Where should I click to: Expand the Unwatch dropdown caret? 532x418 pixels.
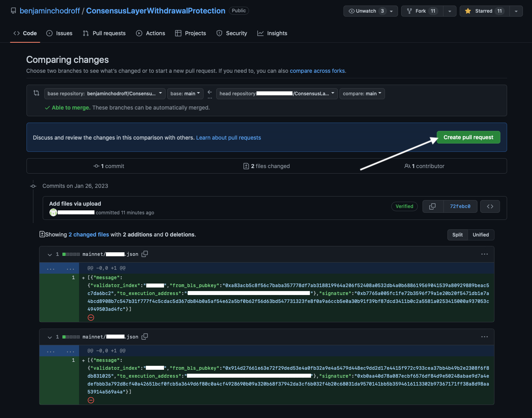tap(392, 11)
